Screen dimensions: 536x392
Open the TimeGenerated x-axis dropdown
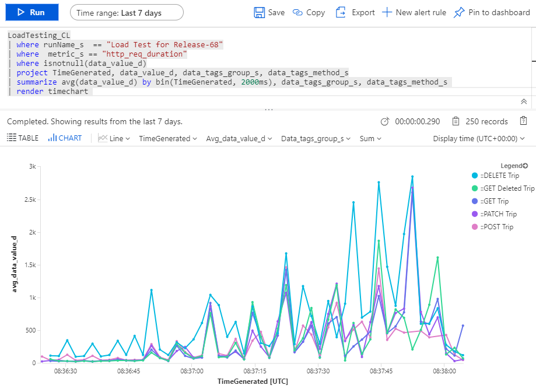168,138
